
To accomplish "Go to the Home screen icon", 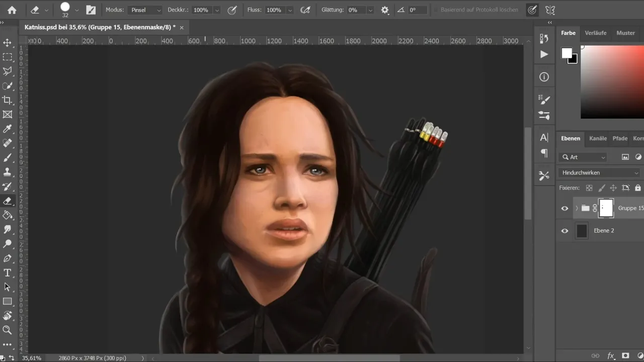I will pyautogui.click(x=12, y=10).
